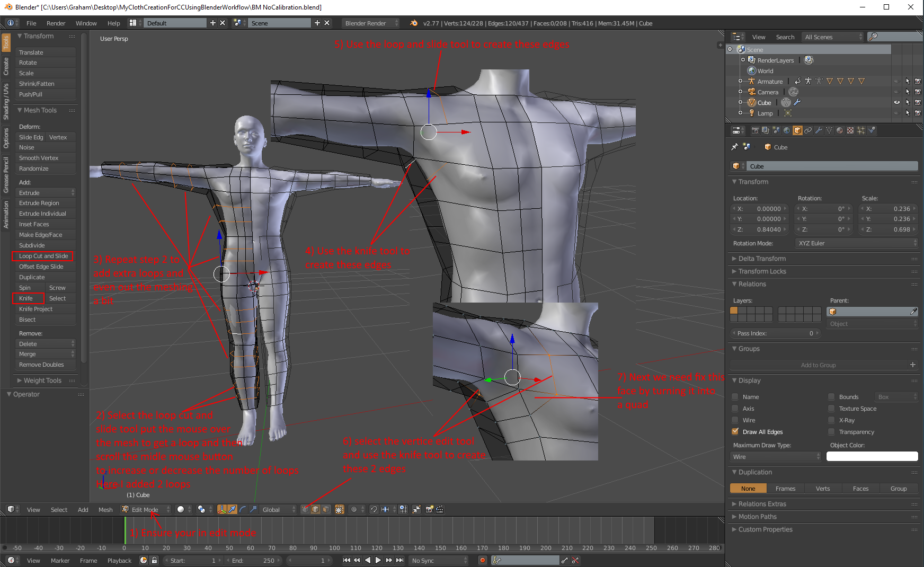Viewport: 924px width, 567px height.
Task: Open the Material properties tab (sphere icon)
Action: pyautogui.click(x=840, y=130)
